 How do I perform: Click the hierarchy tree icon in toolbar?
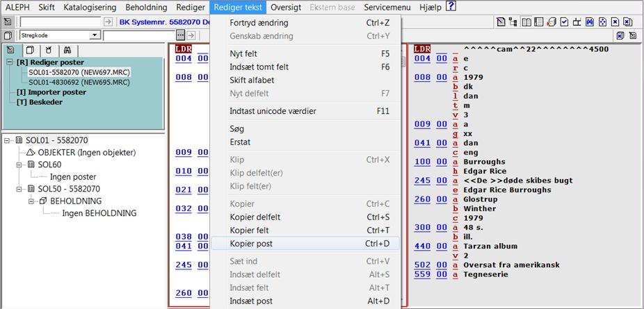click(x=514, y=22)
